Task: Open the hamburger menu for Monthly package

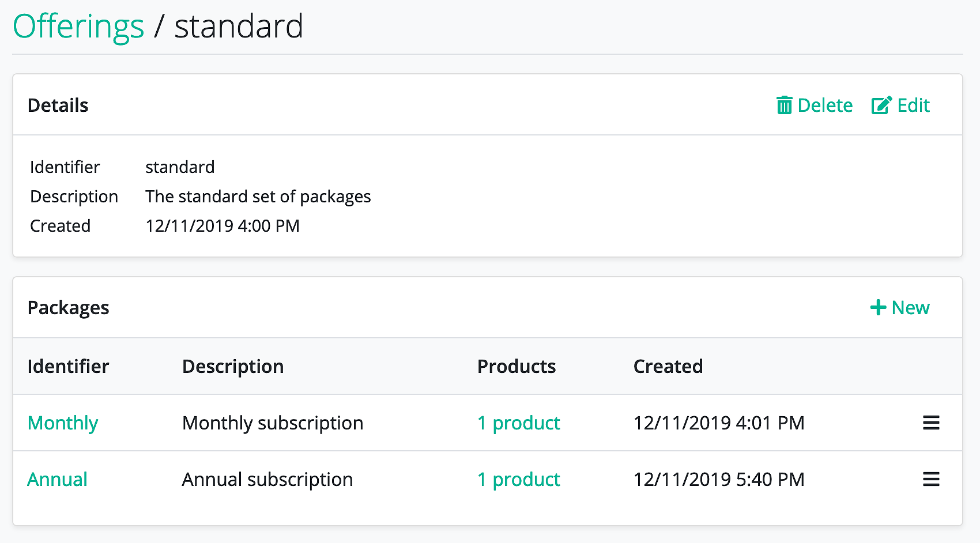Action: (931, 423)
